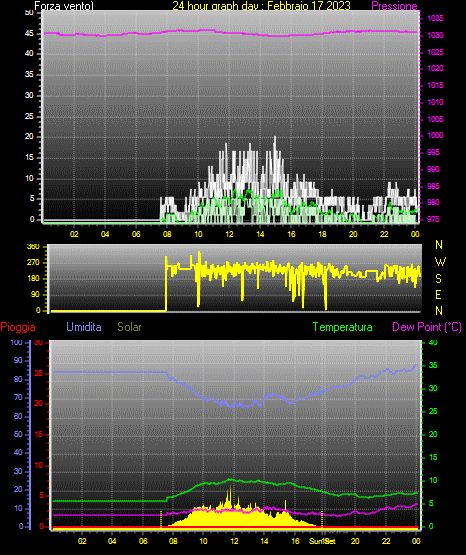Click the 'W' compass label beside direction graph
This screenshot has height=555, width=466.
tap(440, 262)
